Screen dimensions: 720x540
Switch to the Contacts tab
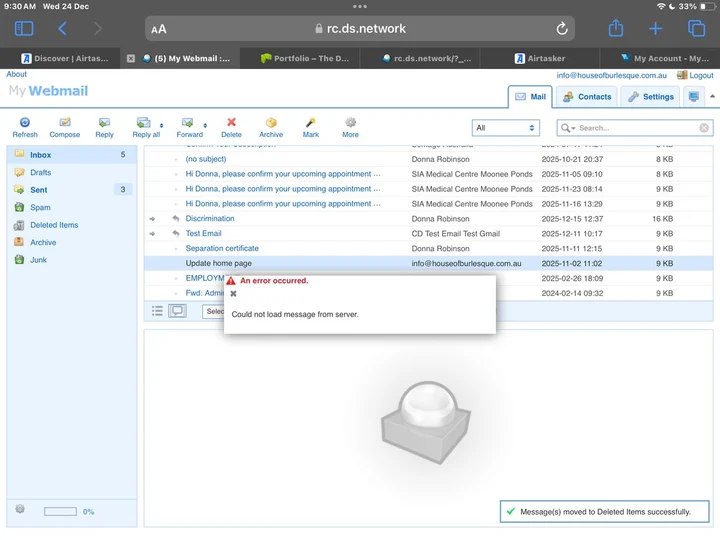click(587, 97)
